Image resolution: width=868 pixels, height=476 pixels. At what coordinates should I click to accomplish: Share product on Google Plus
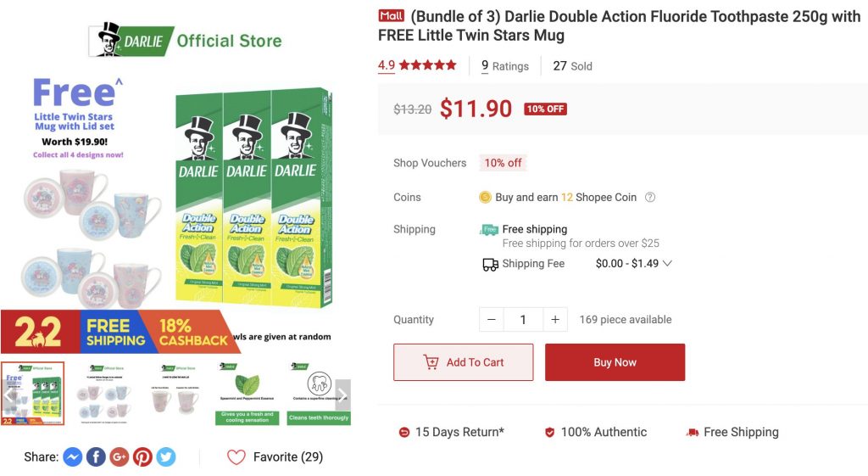click(x=120, y=457)
